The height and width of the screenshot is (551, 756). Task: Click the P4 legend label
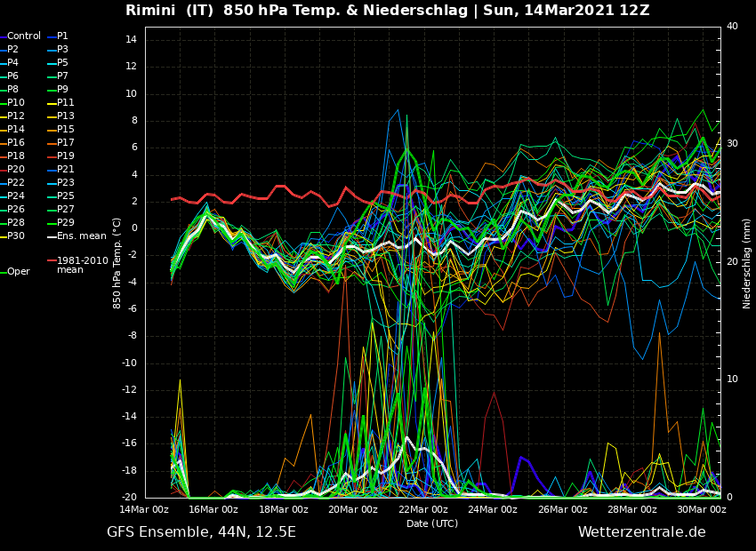[12, 62]
